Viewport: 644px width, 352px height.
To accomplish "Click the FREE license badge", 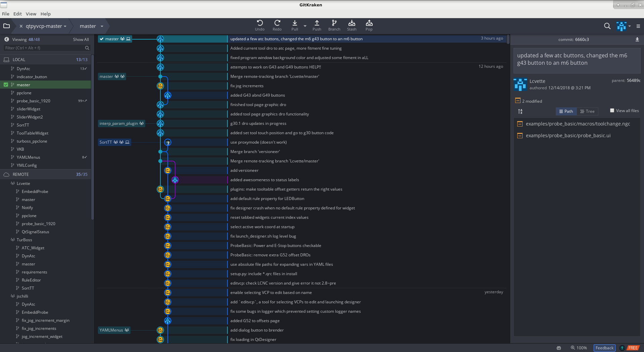I will 633,348.
